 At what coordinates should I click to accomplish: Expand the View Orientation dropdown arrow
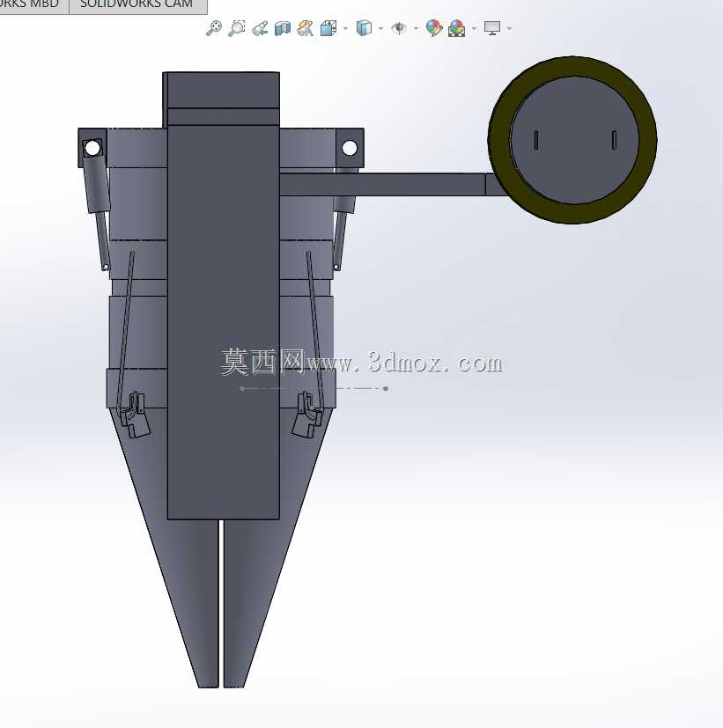coord(345,29)
